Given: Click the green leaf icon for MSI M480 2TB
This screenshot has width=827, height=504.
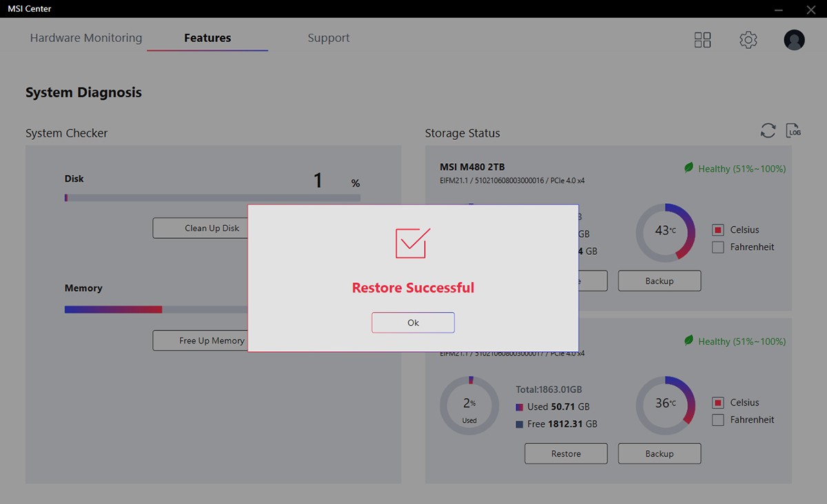Looking at the screenshot, I should (x=688, y=168).
